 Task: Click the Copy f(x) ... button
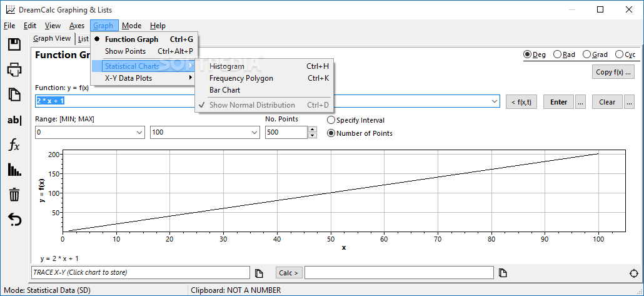[x=613, y=72]
